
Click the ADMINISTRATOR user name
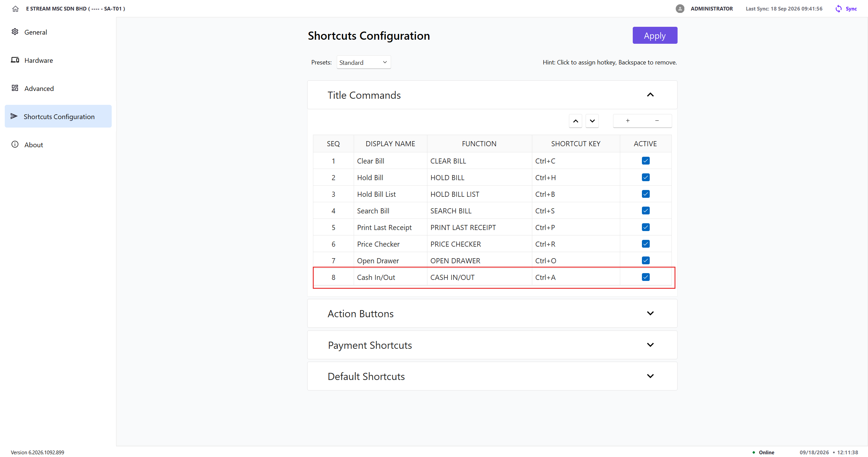[x=712, y=9]
